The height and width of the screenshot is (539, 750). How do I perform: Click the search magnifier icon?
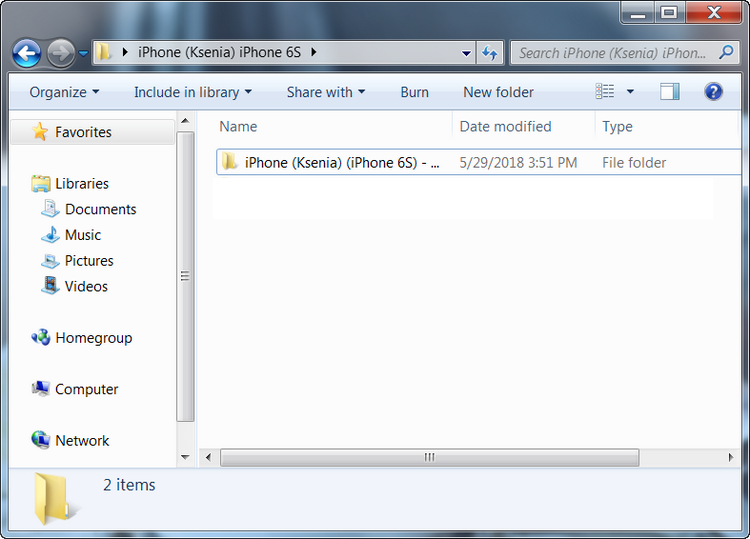(x=726, y=52)
